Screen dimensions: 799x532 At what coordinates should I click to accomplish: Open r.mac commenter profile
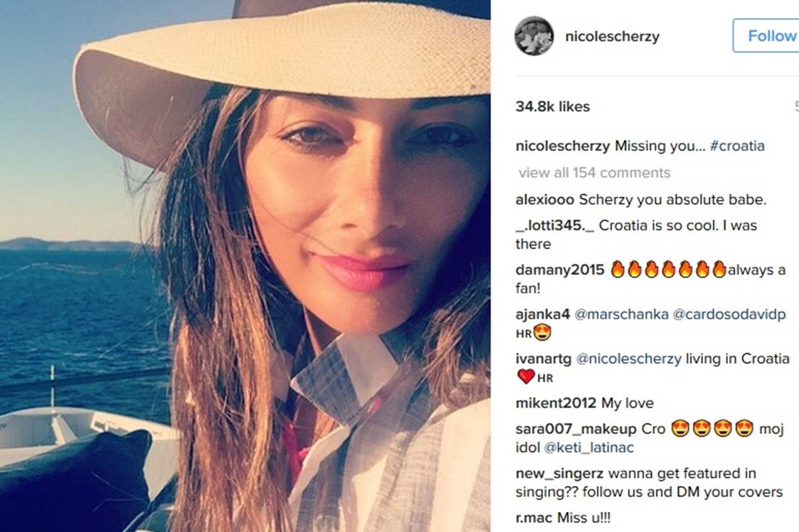533,519
